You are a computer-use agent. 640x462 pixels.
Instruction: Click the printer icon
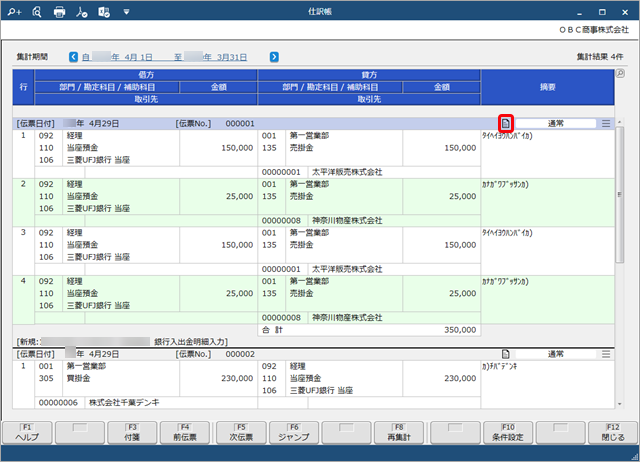[x=60, y=12]
